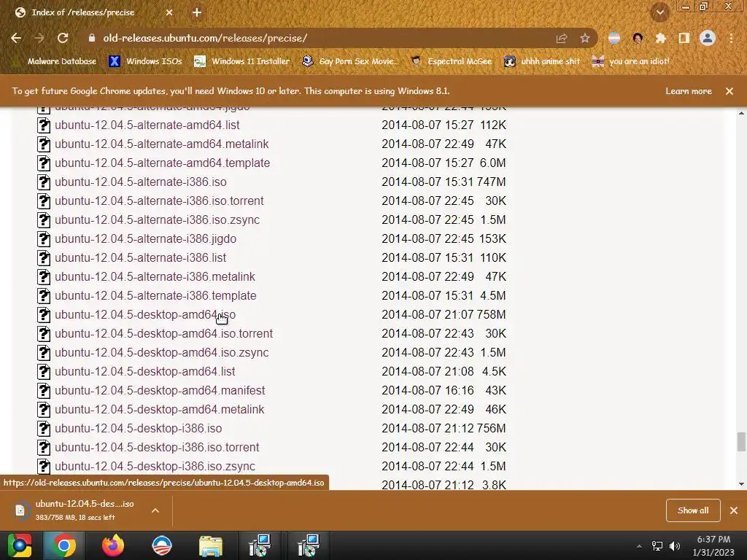Download ubuntu-12.04.5-desktop-amd64.iso
This screenshot has height=560, width=747.
point(145,315)
